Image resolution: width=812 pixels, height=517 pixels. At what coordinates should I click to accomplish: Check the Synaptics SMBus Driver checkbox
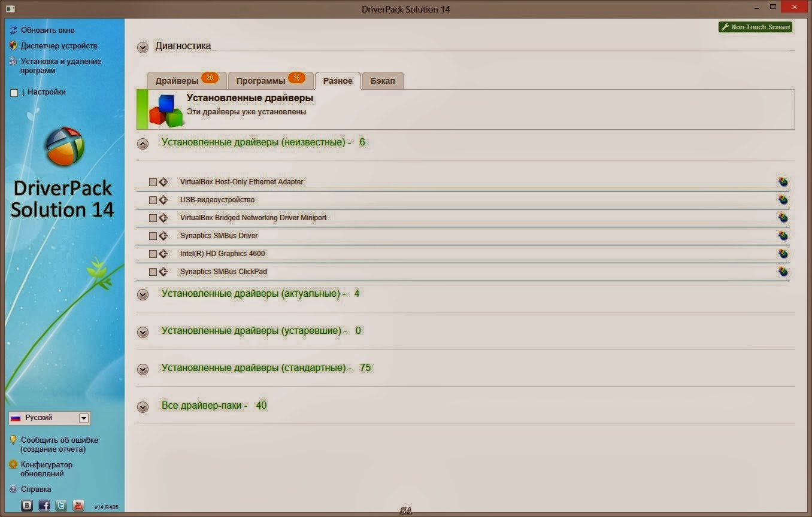[153, 236]
